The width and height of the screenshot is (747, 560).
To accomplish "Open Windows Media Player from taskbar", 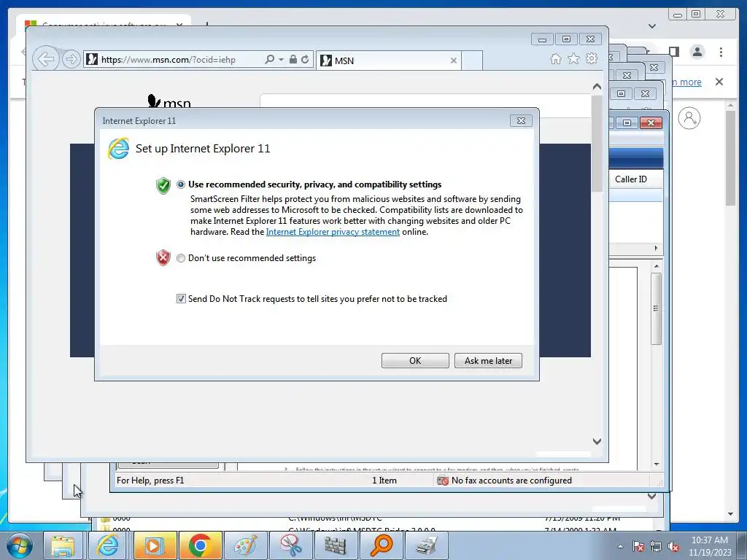I will (x=155, y=545).
